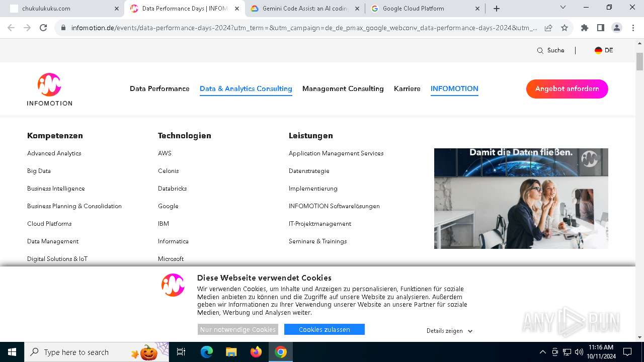Click the INFOMOTION logo in header
644x362 pixels.
49,89
